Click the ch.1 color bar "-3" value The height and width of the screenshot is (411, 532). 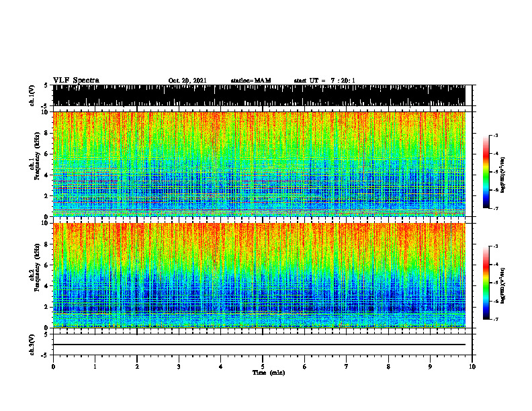point(496,135)
